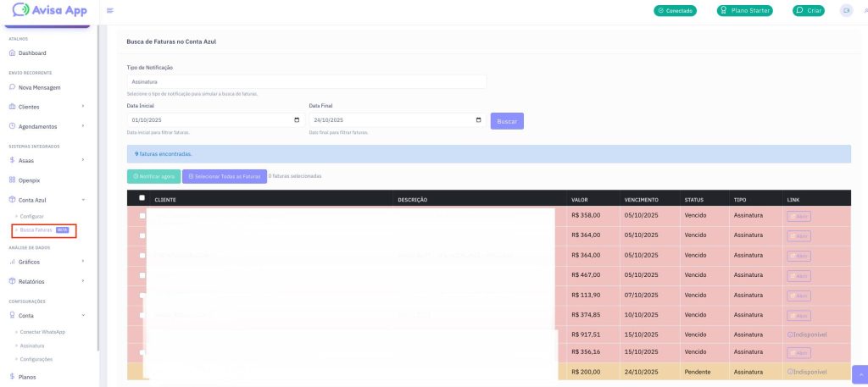
Task: Click the video camera icon in header
Action: coord(845,10)
